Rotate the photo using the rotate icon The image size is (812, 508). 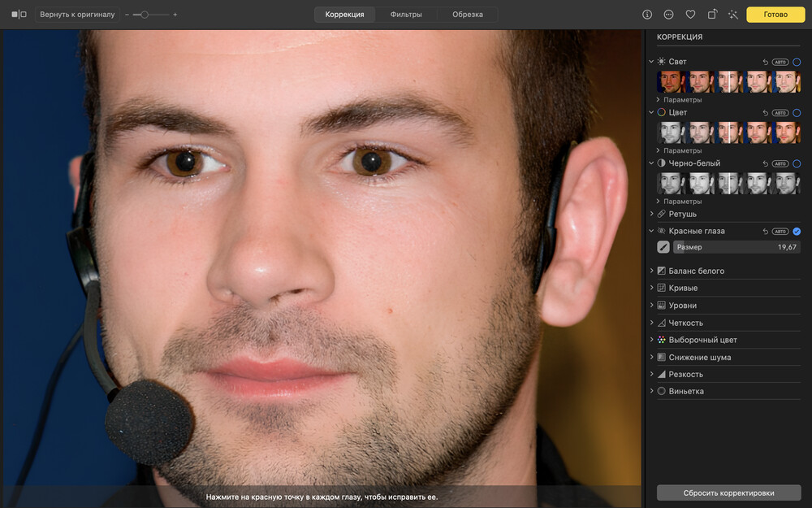712,15
